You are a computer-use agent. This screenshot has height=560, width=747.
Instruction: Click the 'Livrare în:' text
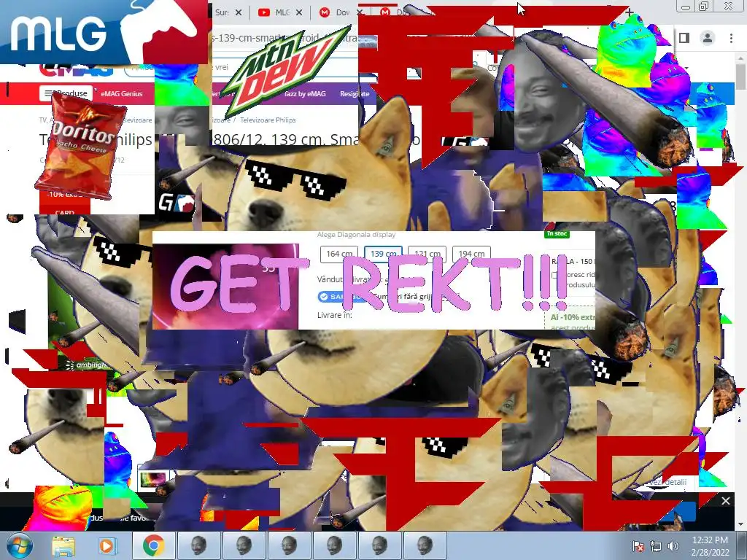(334, 315)
